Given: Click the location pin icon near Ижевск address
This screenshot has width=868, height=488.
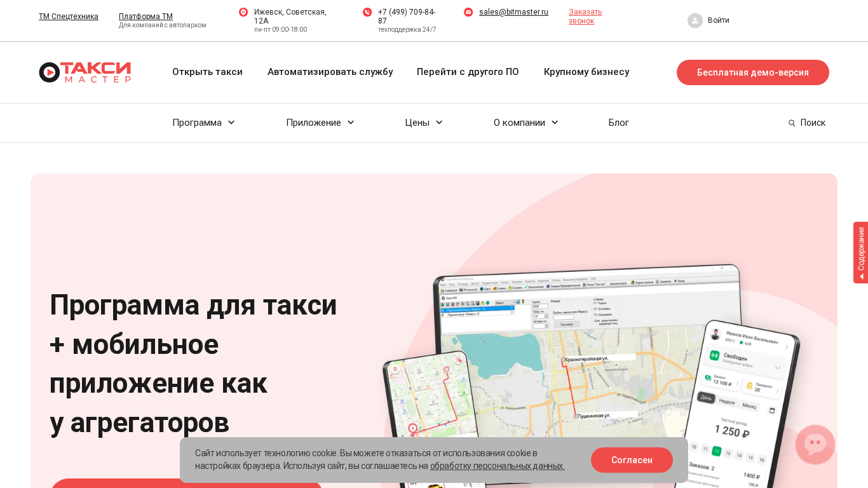Looking at the screenshot, I should click(243, 12).
